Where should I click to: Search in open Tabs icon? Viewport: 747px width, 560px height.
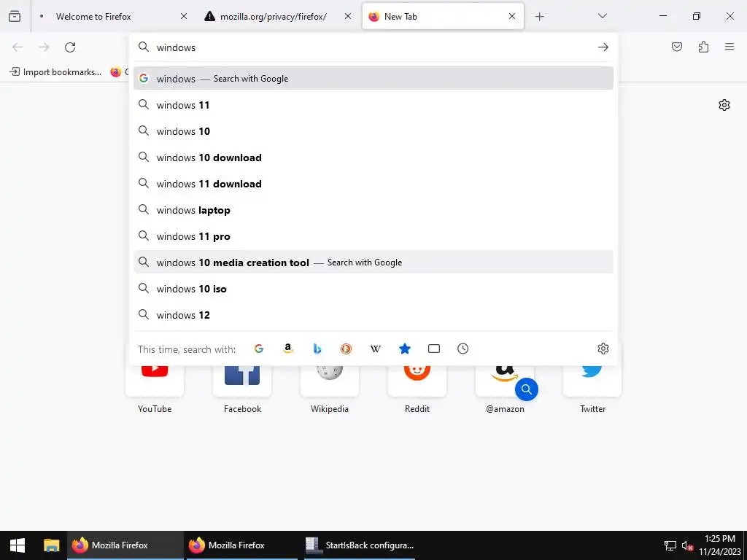[x=434, y=349]
